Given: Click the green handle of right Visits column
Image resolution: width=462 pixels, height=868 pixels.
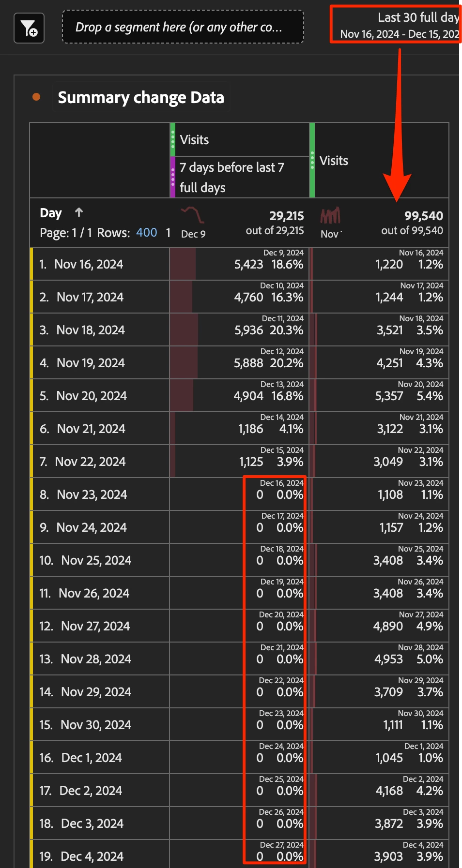Looking at the screenshot, I should pyautogui.click(x=312, y=161).
